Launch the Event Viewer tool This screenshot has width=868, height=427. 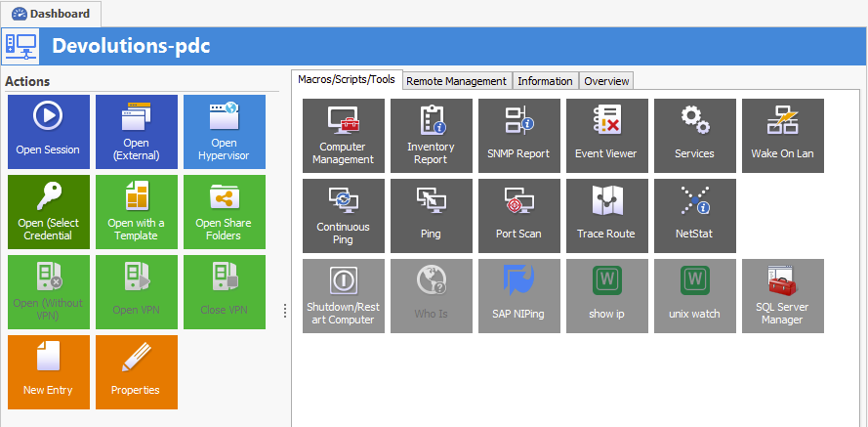pos(606,135)
